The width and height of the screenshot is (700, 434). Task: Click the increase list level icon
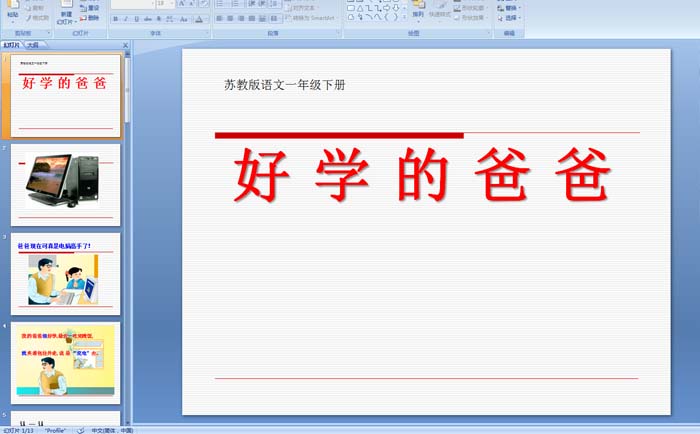[262, 4]
